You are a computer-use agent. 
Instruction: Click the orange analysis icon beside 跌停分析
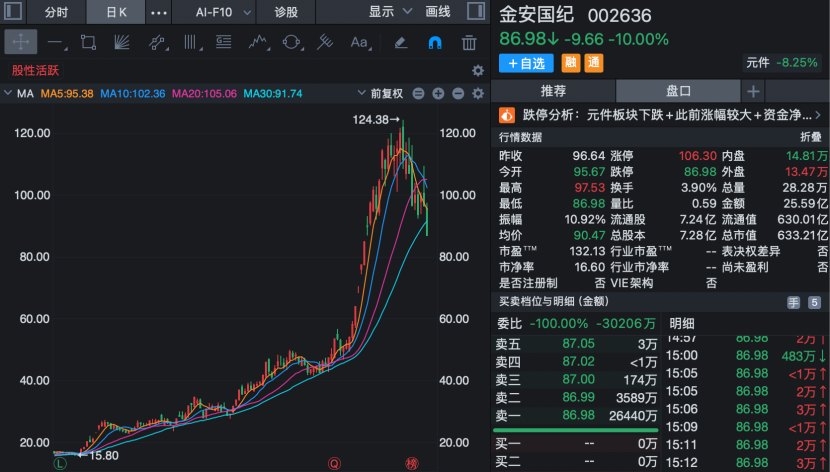[507, 115]
